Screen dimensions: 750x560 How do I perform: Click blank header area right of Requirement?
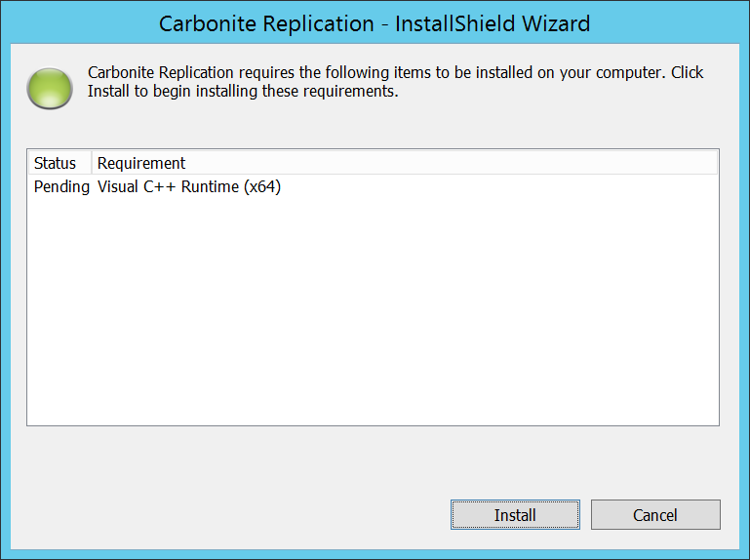[449, 163]
